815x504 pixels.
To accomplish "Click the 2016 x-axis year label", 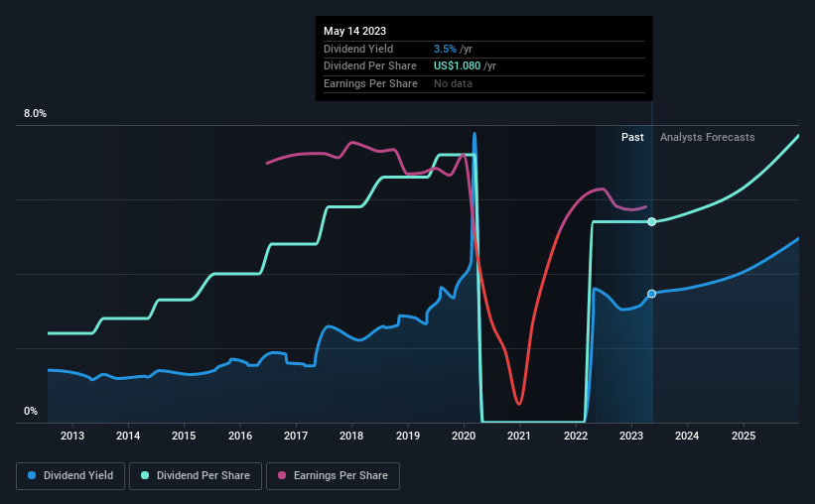I will click(x=240, y=436).
